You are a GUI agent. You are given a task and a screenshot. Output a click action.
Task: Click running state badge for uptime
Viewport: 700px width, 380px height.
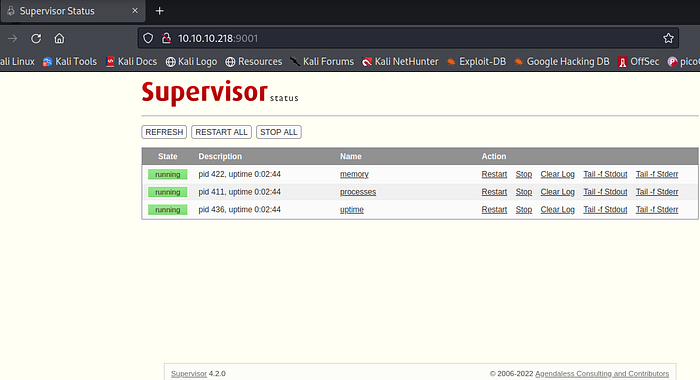(x=167, y=210)
